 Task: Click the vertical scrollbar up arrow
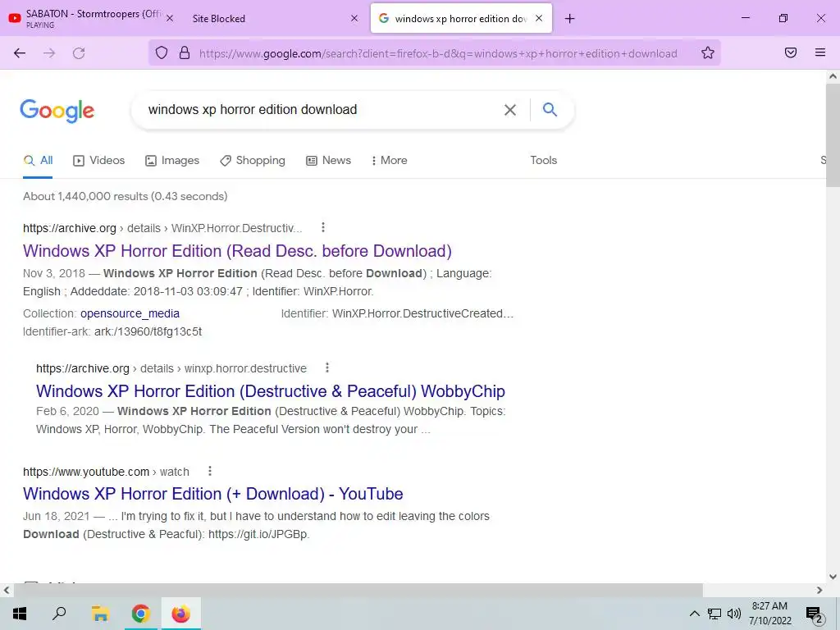833,76
